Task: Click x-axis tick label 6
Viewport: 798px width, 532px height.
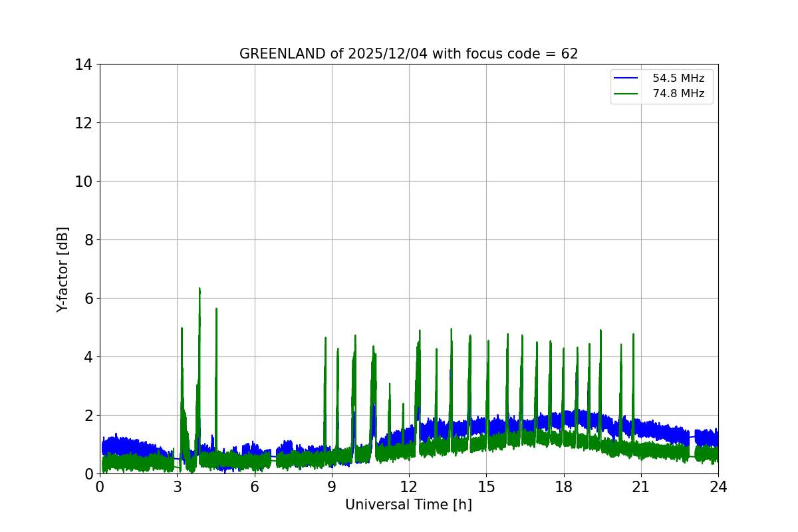Action: [x=255, y=487]
